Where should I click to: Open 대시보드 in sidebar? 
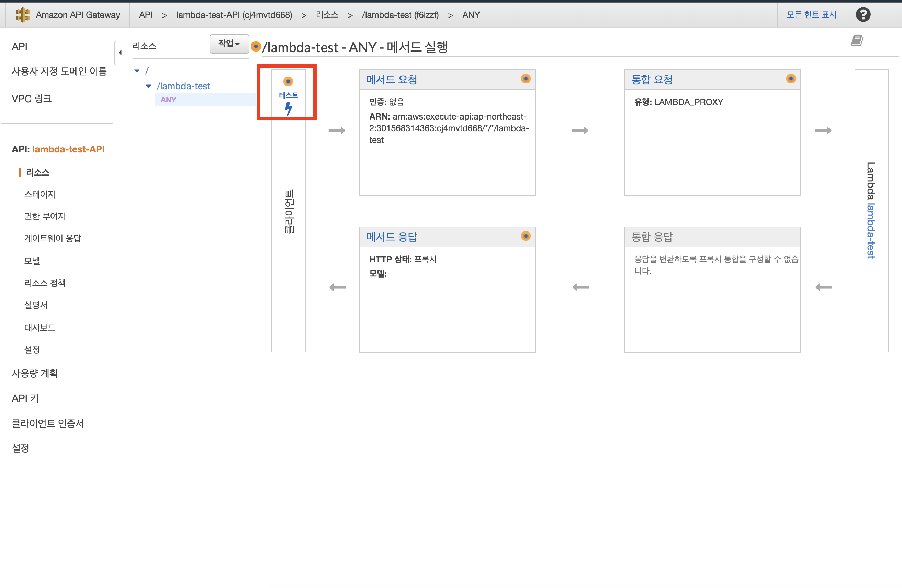(x=40, y=327)
